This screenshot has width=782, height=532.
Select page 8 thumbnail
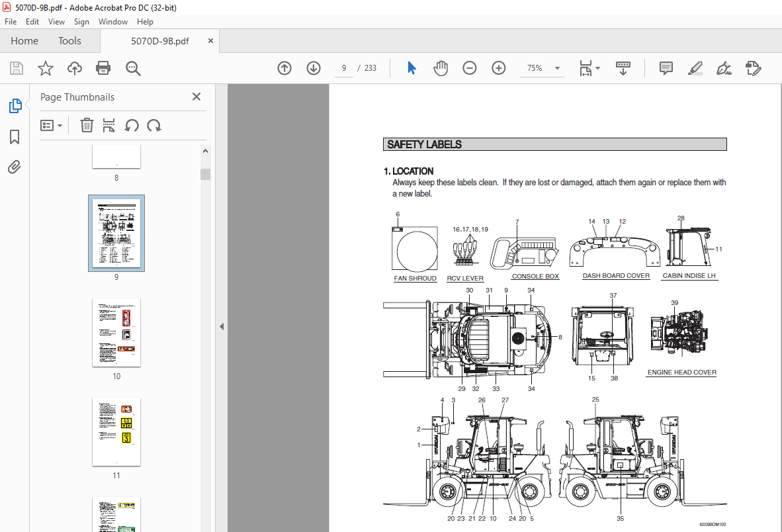pos(116,157)
